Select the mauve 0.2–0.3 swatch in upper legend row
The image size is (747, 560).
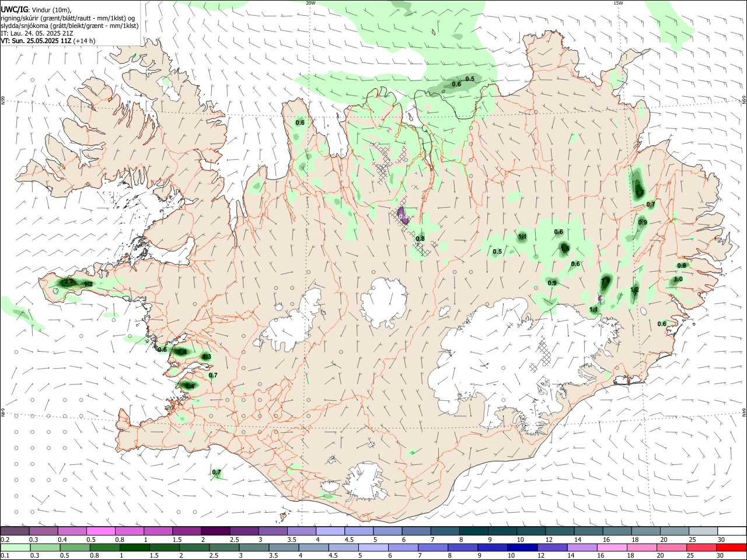(15, 531)
